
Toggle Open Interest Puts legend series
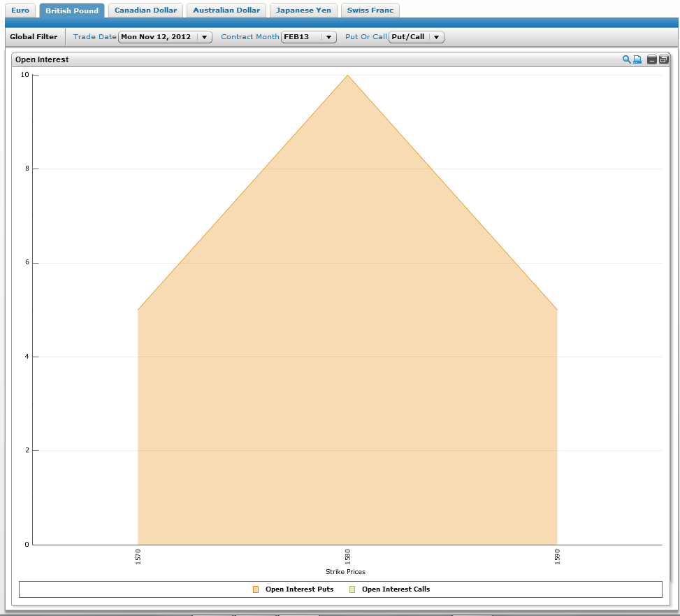299,589
